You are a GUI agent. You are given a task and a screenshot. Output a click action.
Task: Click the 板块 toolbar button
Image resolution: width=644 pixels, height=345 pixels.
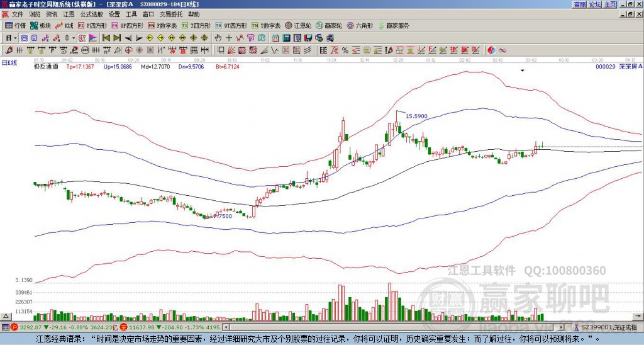[x=41, y=25]
